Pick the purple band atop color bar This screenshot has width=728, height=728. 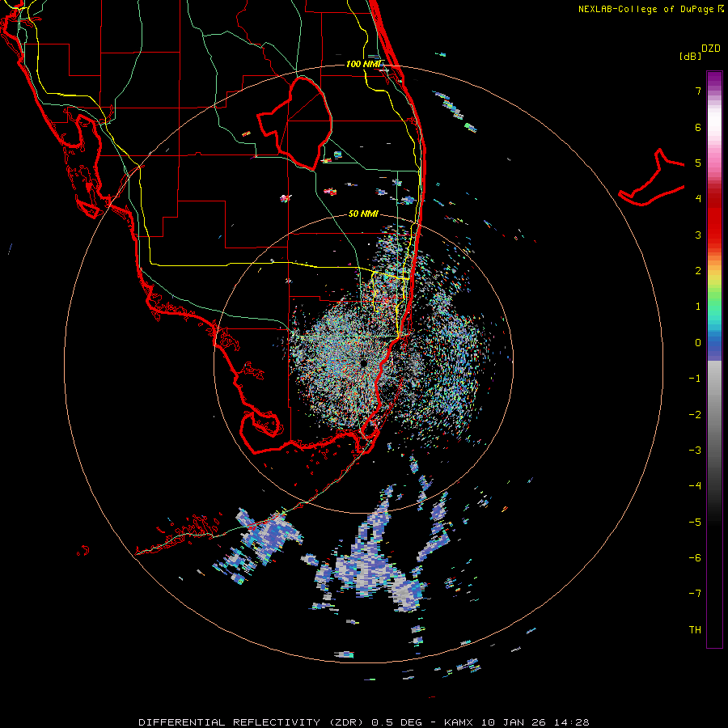click(714, 79)
